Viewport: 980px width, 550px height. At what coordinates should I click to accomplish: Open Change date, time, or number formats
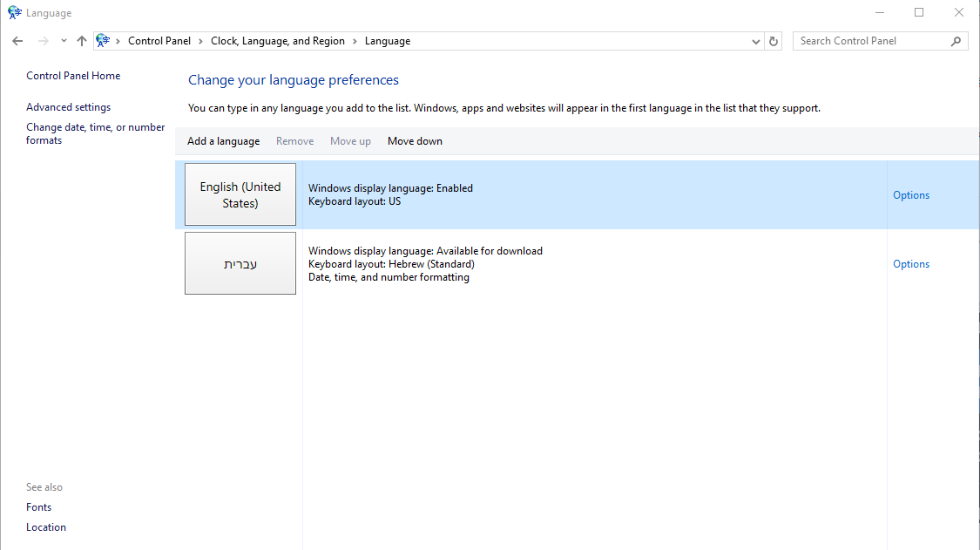(95, 133)
